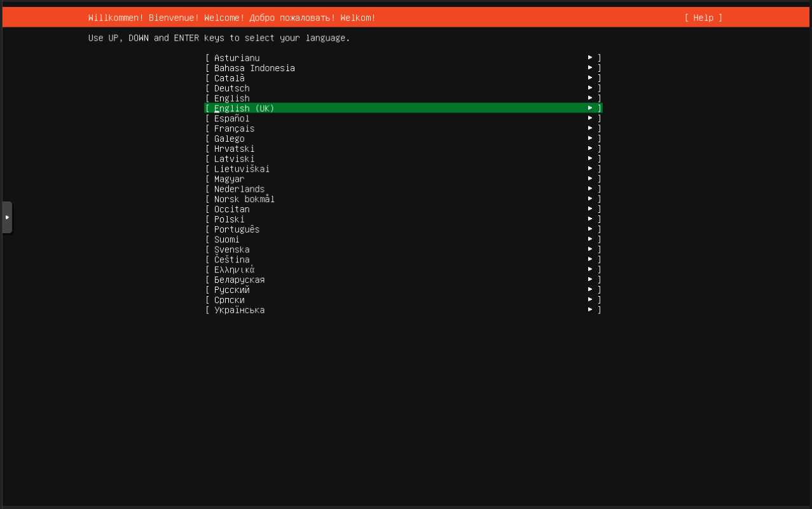Choose Norsk bokmål language entry
The width and height of the screenshot is (812, 509).
coord(244,199)
